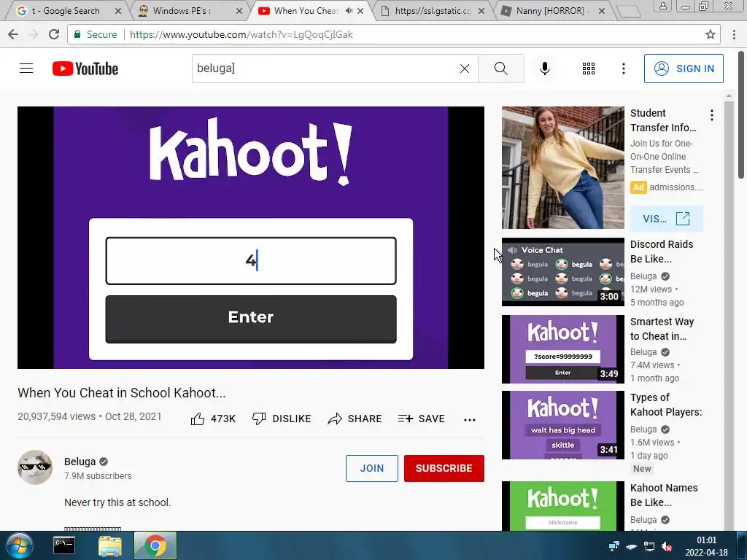Open Chrome's three-dot menu

734,34
